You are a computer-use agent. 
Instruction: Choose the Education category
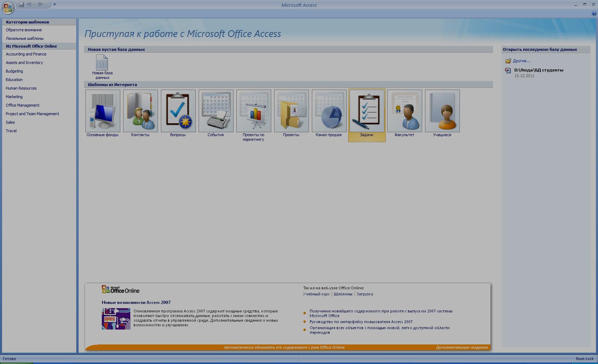[14, 80]
